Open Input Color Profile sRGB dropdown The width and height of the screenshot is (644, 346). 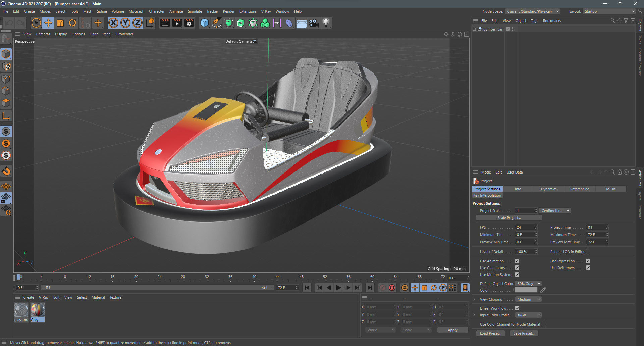528,315
